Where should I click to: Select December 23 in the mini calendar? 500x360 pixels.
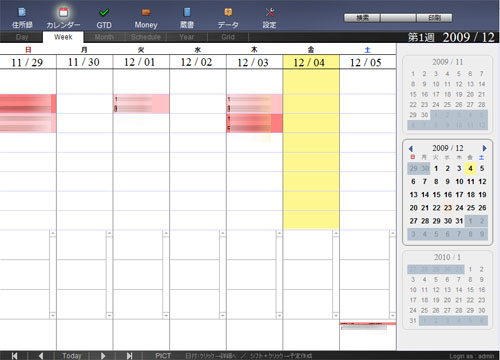(448, 208)
